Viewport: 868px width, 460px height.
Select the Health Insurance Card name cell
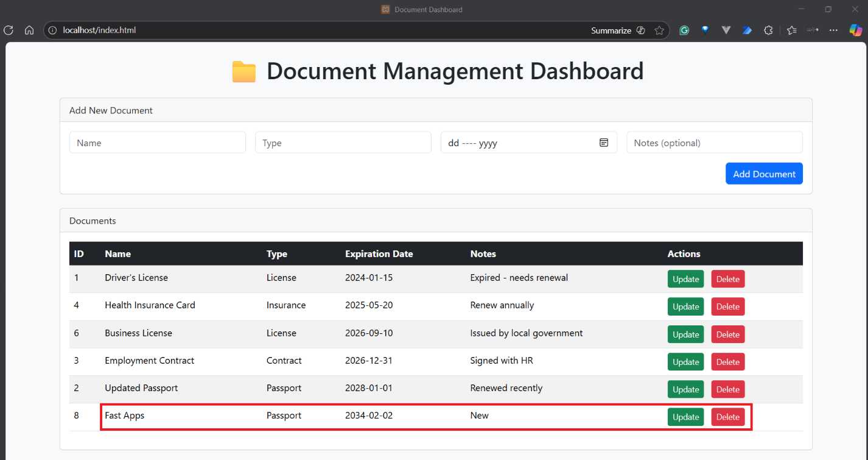coord(150,305)
